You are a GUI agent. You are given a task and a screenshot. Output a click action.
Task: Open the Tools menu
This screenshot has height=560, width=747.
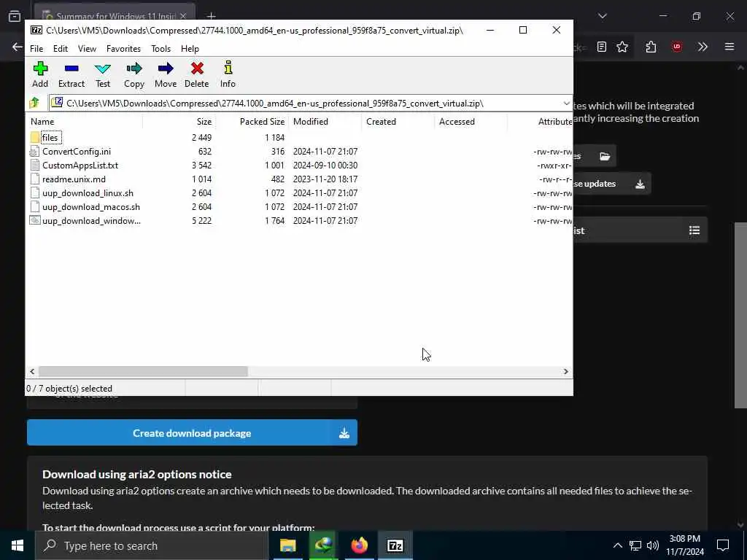pyautogui.click(x=161, y=49)
